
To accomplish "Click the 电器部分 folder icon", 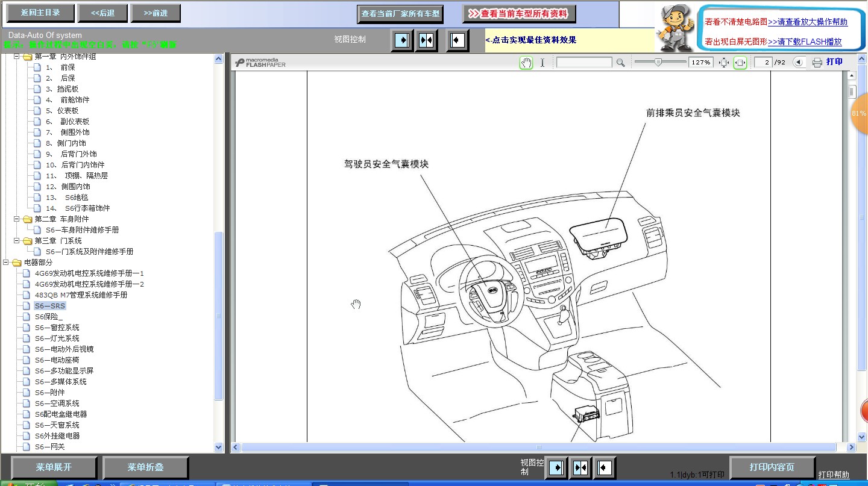I will (16, 263).
